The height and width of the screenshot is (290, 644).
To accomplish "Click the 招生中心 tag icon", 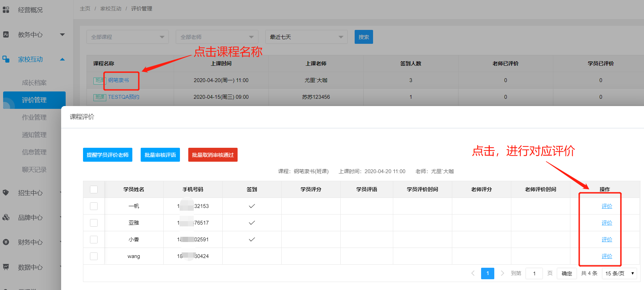I will click(x=6, y=192).
